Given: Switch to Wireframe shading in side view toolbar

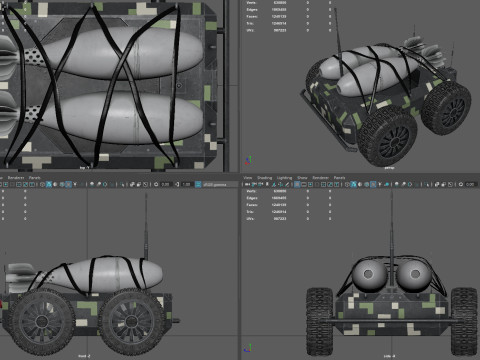Looking at the screenshot, I should [x=347, y=184].
